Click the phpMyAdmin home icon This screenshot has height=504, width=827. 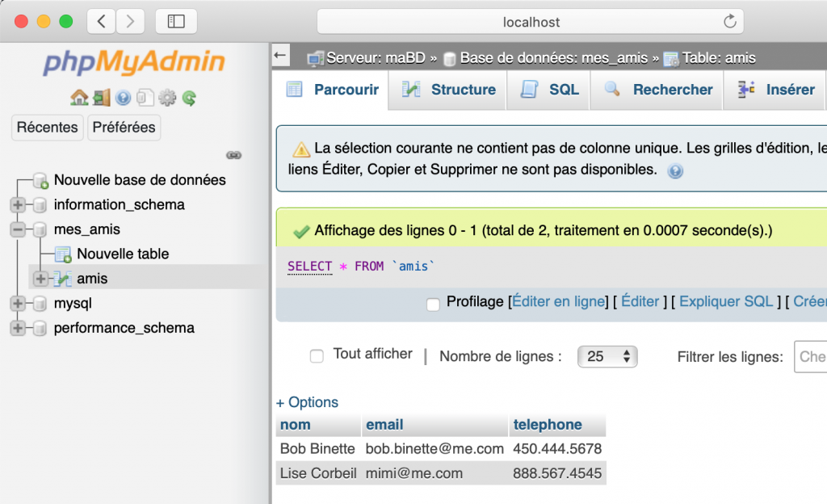pos(79,99)
